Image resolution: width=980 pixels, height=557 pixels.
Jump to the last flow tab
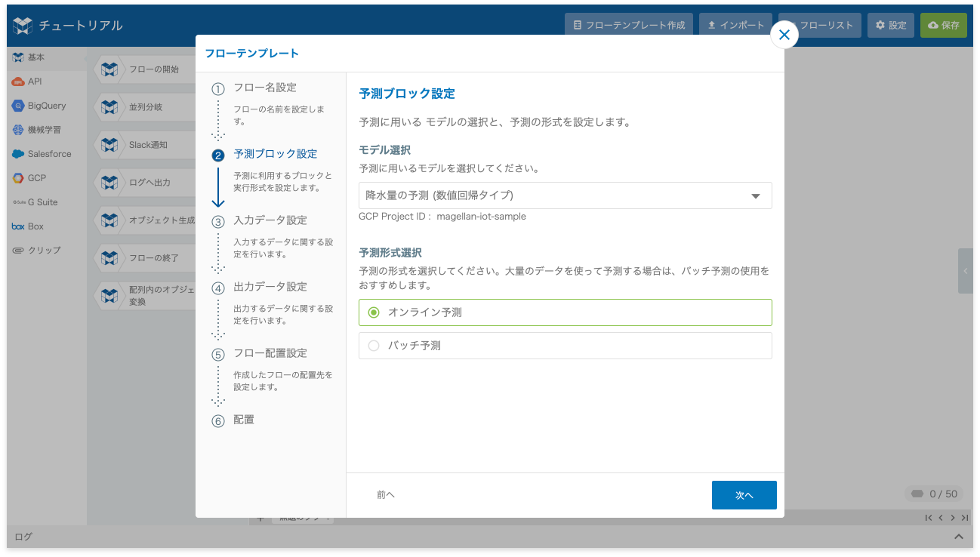(x=965, y=518)
